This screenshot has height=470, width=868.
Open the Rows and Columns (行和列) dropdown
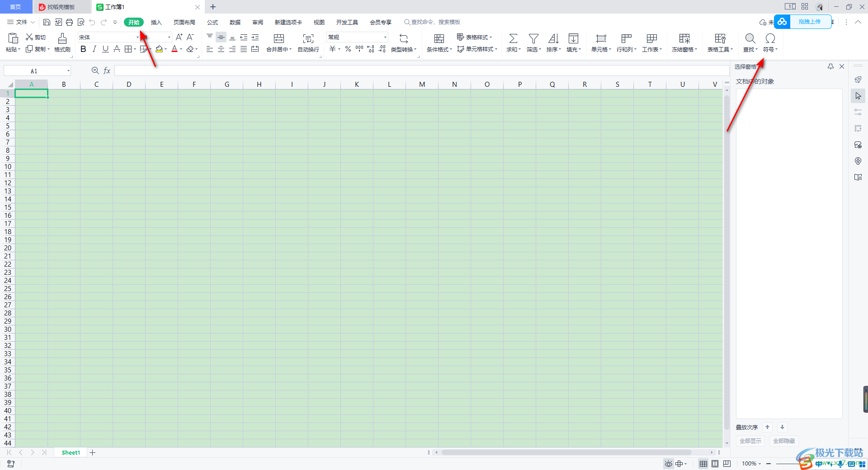coord(627,49)
